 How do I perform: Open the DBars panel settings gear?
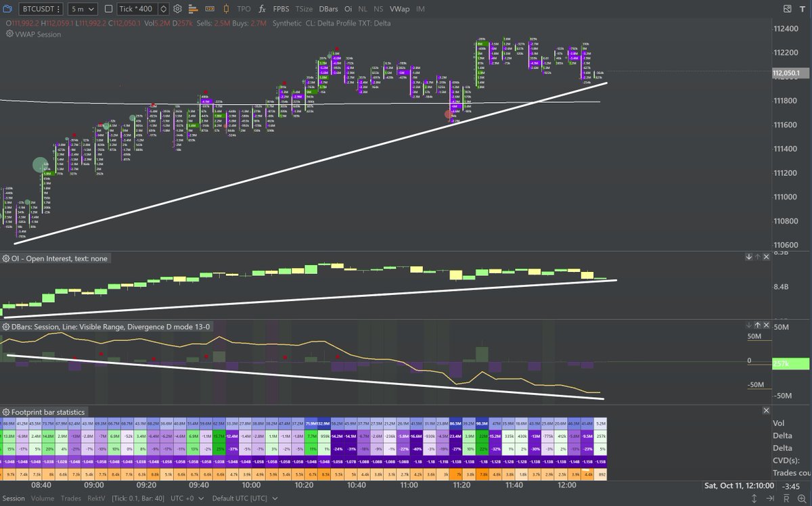[x=6, y=327]
